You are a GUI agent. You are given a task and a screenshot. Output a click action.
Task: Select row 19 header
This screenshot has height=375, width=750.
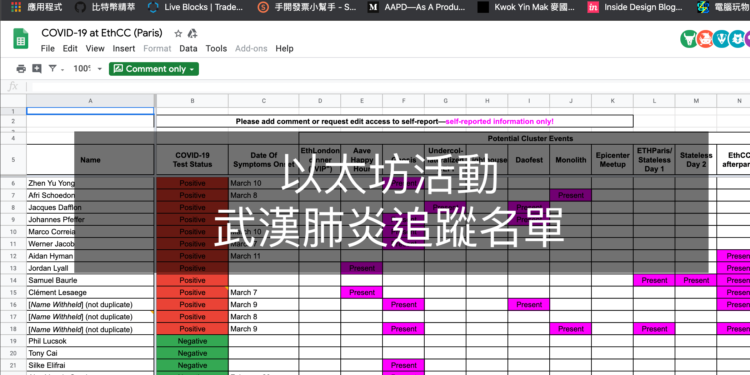[x=13, y=341]
